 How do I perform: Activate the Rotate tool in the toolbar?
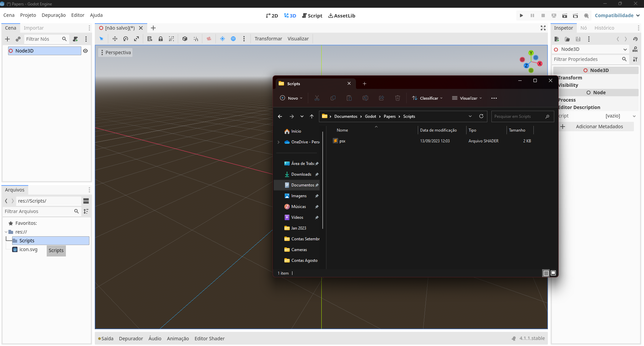[126, 39]
